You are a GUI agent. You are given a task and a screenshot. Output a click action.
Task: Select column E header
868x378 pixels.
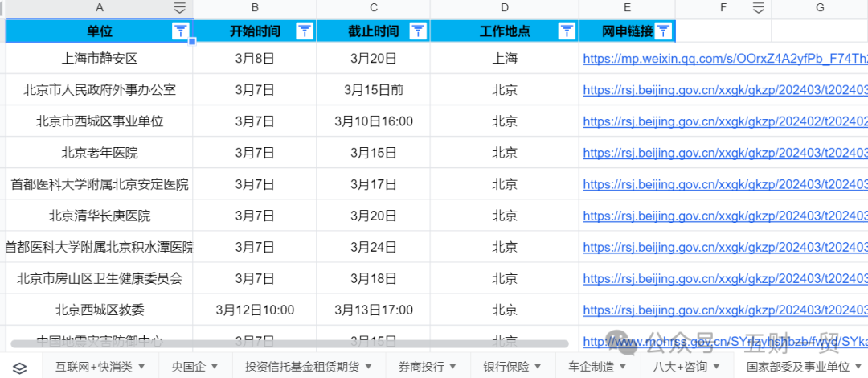pos(627,8)
